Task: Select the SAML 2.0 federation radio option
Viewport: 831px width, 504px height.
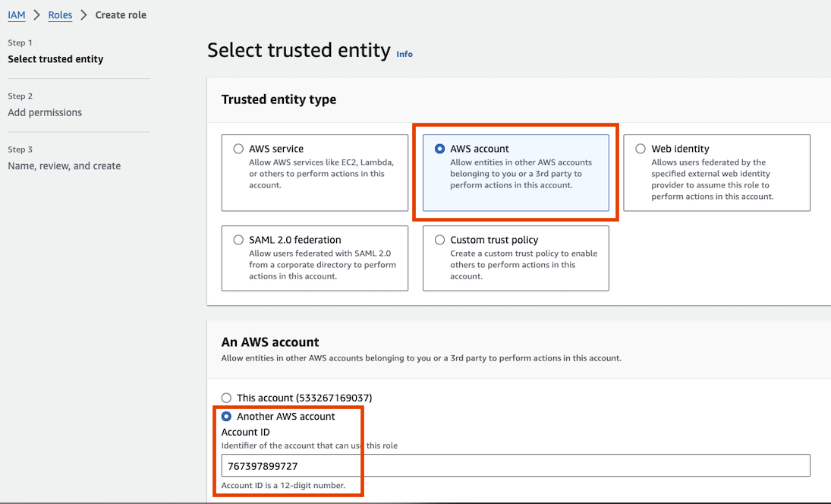Action: (238, 240)
